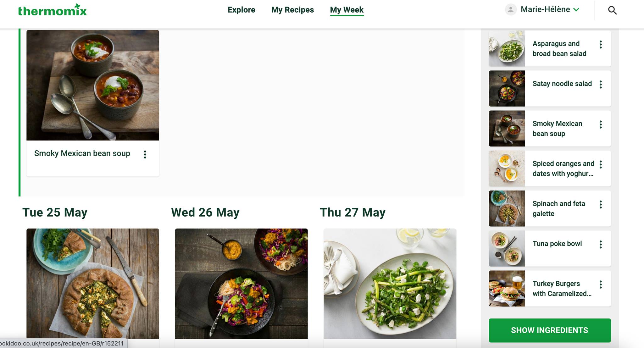Select the My Week tab

click(347, 10)
